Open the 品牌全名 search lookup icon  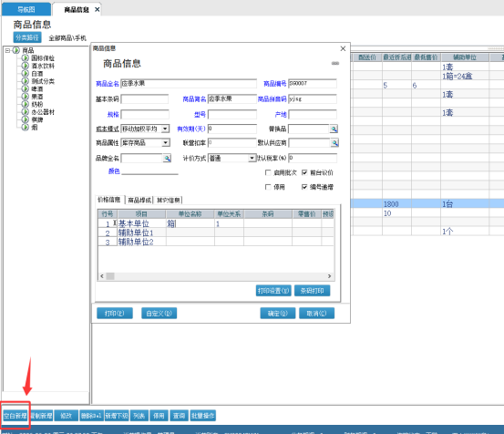coord(167,158)
